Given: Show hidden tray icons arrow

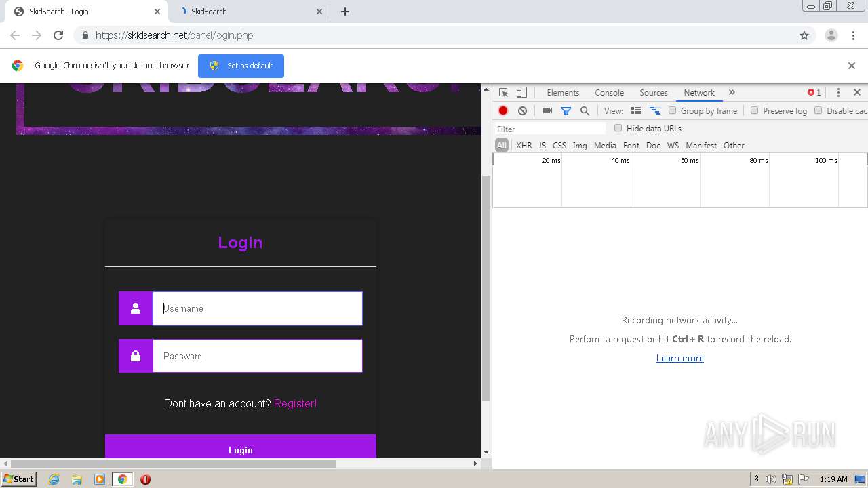Looking at the screenshot, I should pyautogui.click(x=756, y=479).
